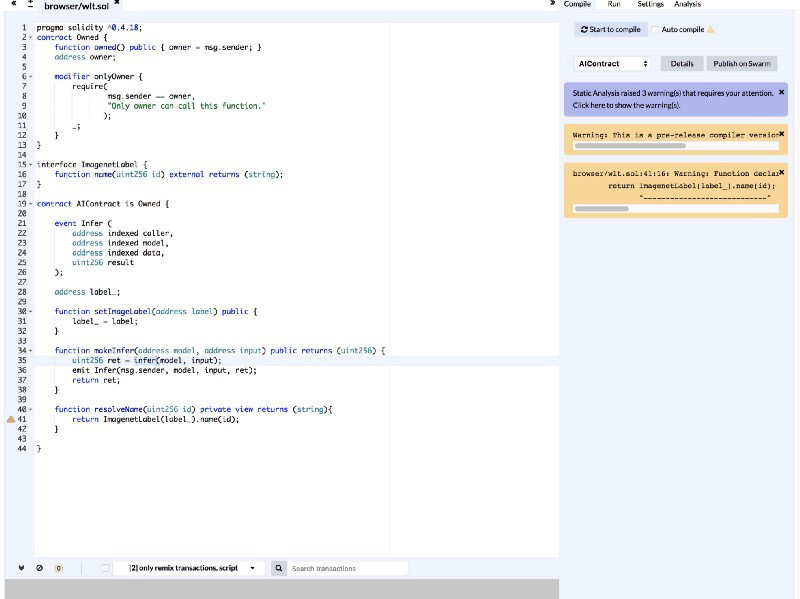Collapse the left file panel with double chevron
The width and height of the screenshot is (800, 599).
click(14, 4)
